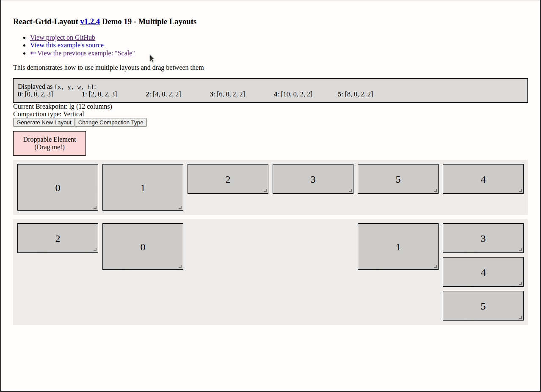Click the description sentence about multiple layouts
Viewport: 541px width, 392px height.
tap(108, 68)
